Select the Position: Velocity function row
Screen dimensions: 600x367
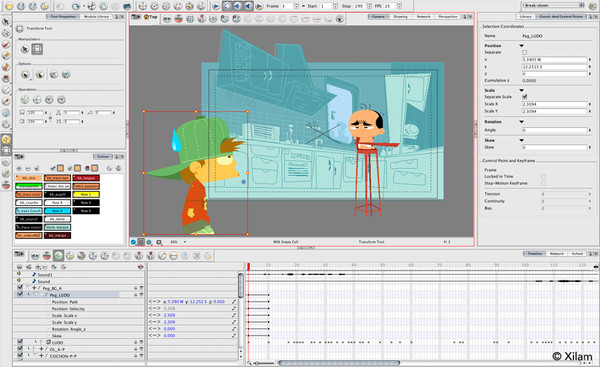coord(79,309)
